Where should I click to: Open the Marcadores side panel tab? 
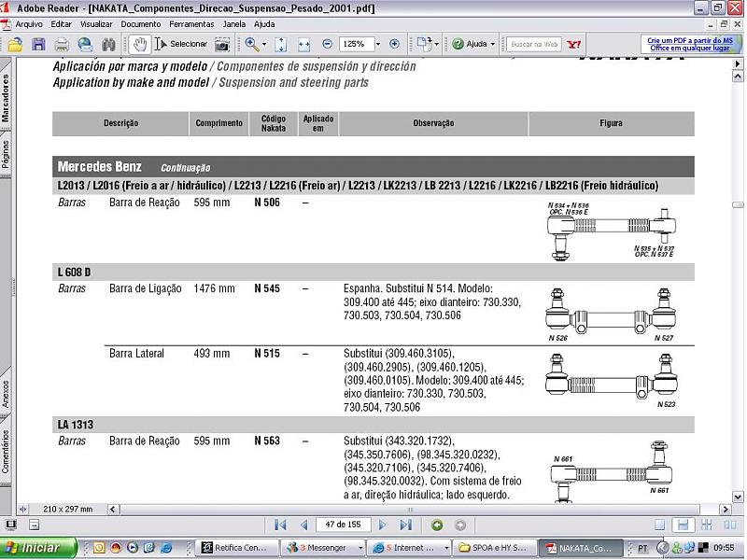click(6, 98)
